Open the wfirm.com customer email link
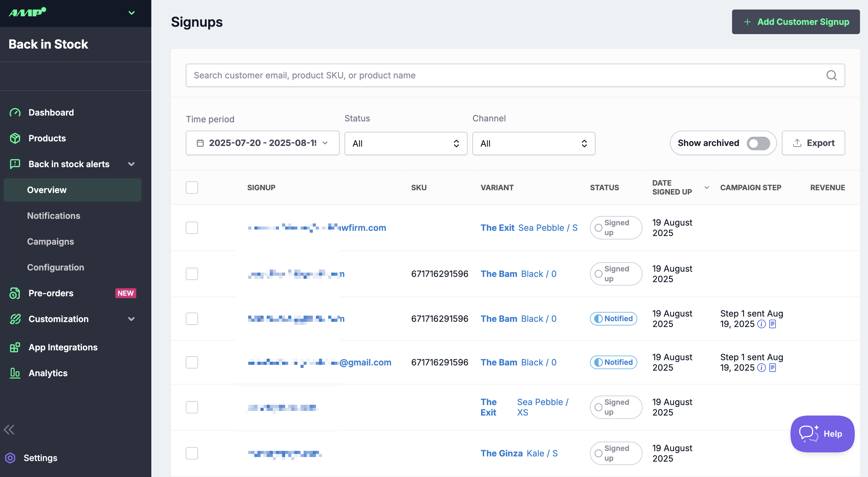This screenshot has height=477, width=868. tap(317, 228)
